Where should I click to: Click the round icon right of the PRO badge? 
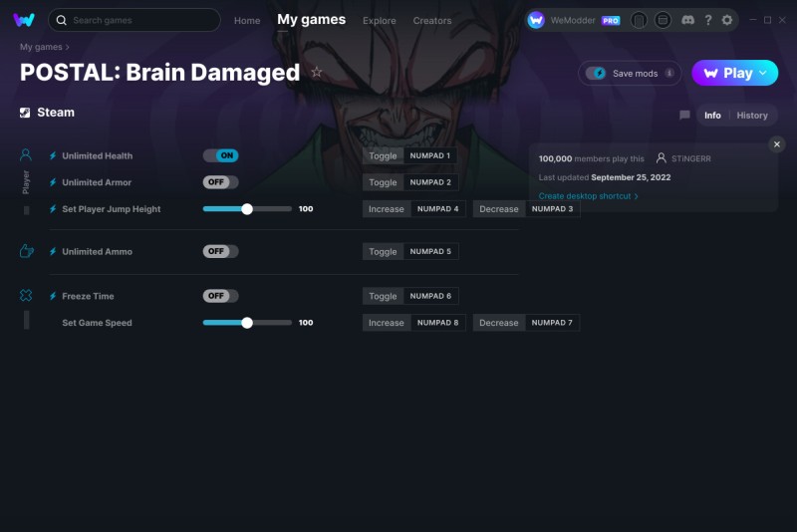click(x=639, y=20)
